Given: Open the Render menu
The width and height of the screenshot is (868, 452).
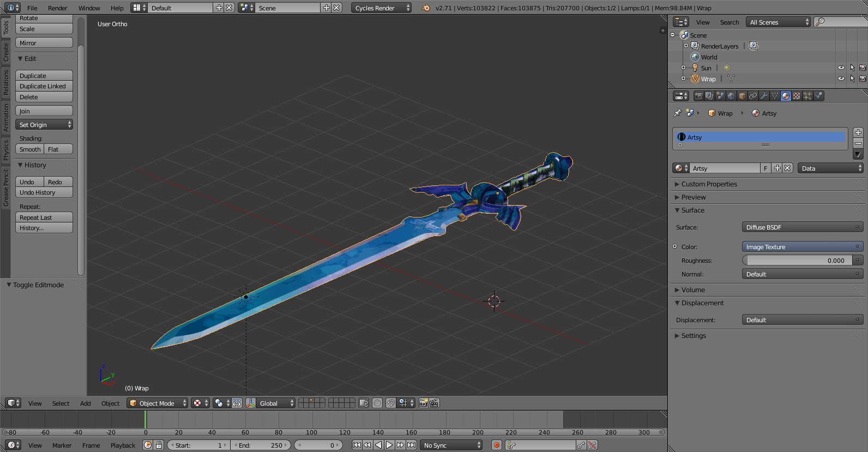Looking at the screenshot, I should (58, 8).
